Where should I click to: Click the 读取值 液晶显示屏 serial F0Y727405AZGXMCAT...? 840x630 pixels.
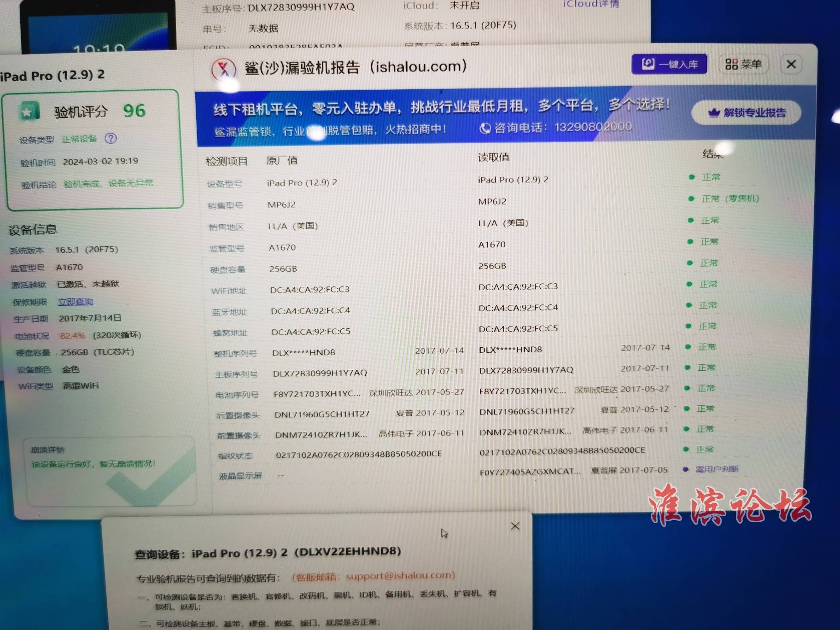tap(530, 472)
